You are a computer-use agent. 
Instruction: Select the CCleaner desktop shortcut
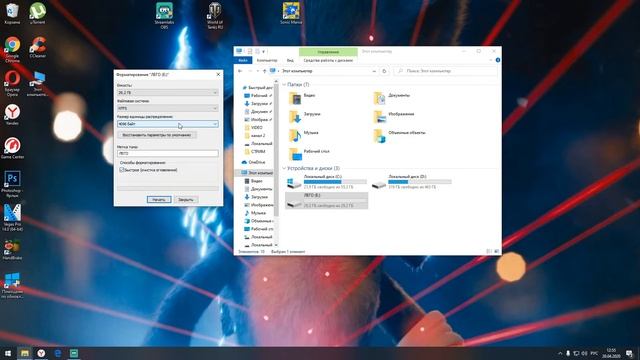point(38,47)
